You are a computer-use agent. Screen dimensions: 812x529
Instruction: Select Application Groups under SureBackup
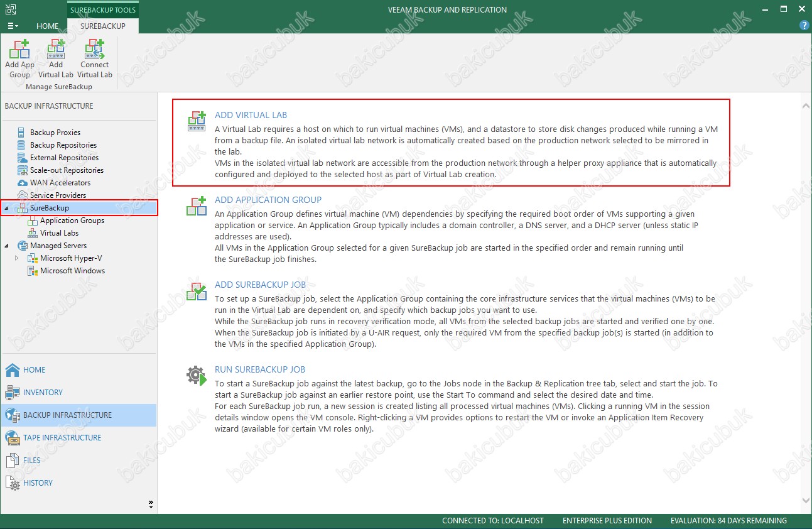tap(72, 221)
